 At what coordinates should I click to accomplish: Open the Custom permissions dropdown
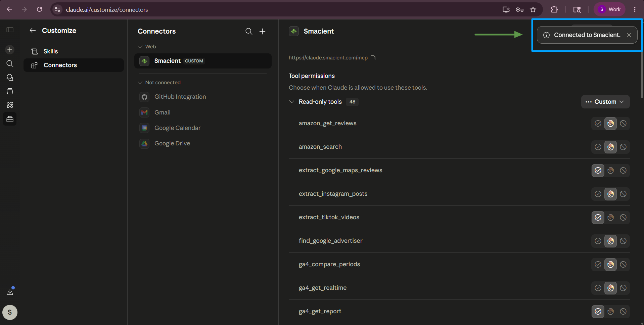pos(605,102)
